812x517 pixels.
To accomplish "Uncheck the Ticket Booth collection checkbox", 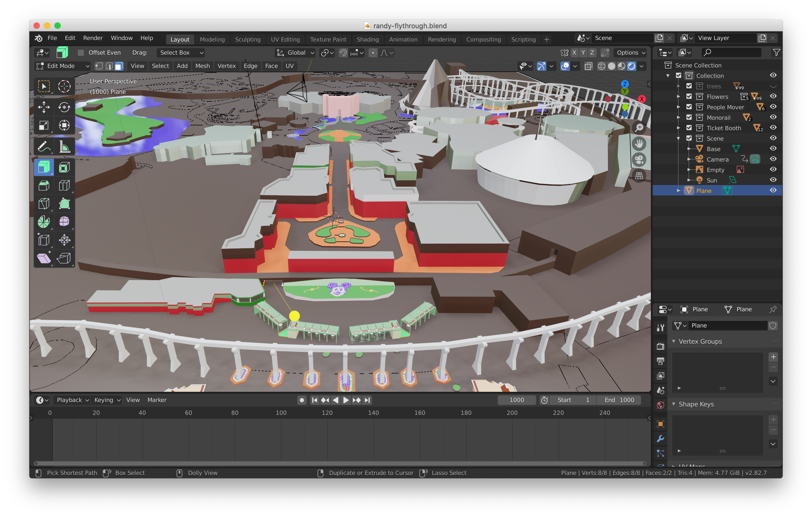I will 689,128.
